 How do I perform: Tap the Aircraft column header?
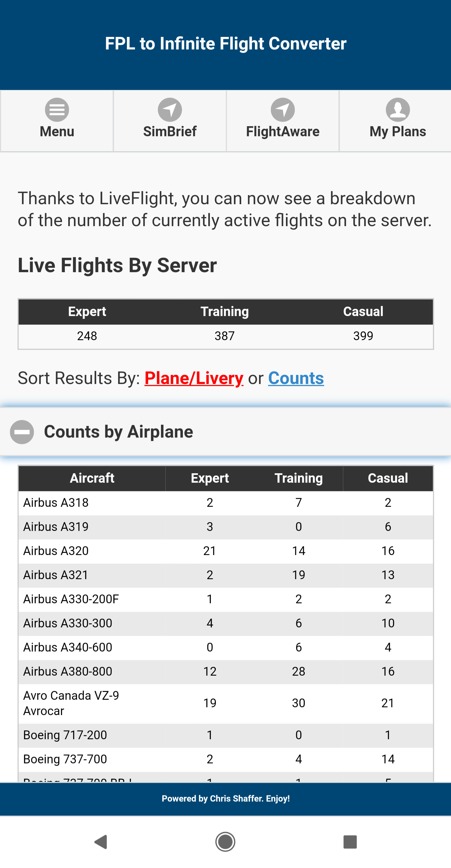(92, 478)
